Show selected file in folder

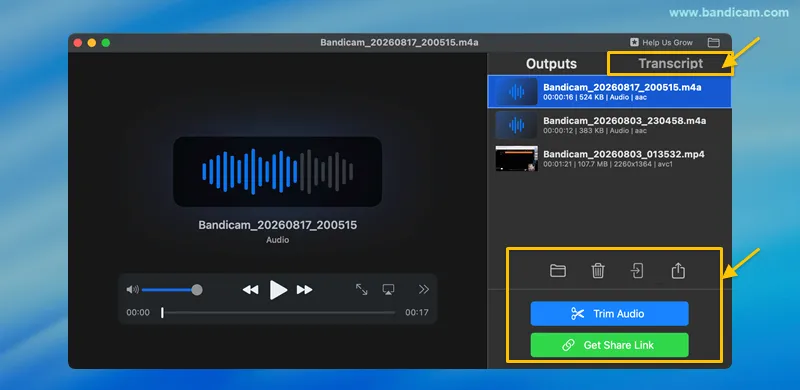pos(558,271)
